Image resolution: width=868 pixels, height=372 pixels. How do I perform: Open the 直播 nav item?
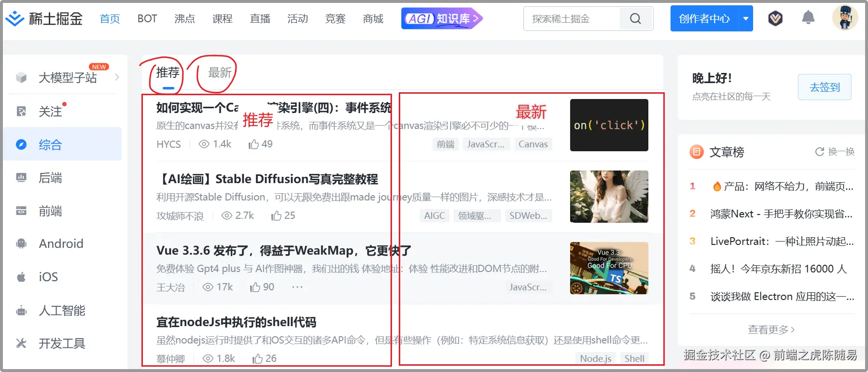point(260,19)
